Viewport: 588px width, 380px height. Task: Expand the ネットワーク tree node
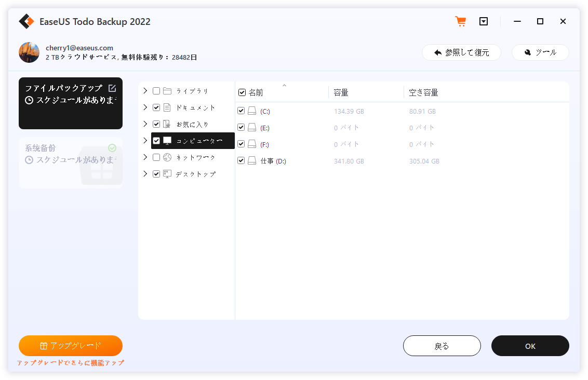(x=145, y=157)
